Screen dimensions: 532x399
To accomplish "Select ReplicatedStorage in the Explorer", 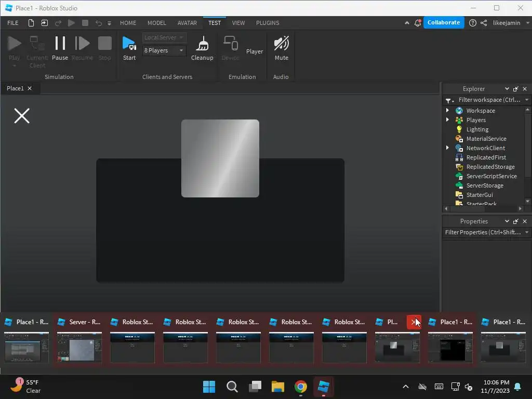I will [x=490, y=167].
